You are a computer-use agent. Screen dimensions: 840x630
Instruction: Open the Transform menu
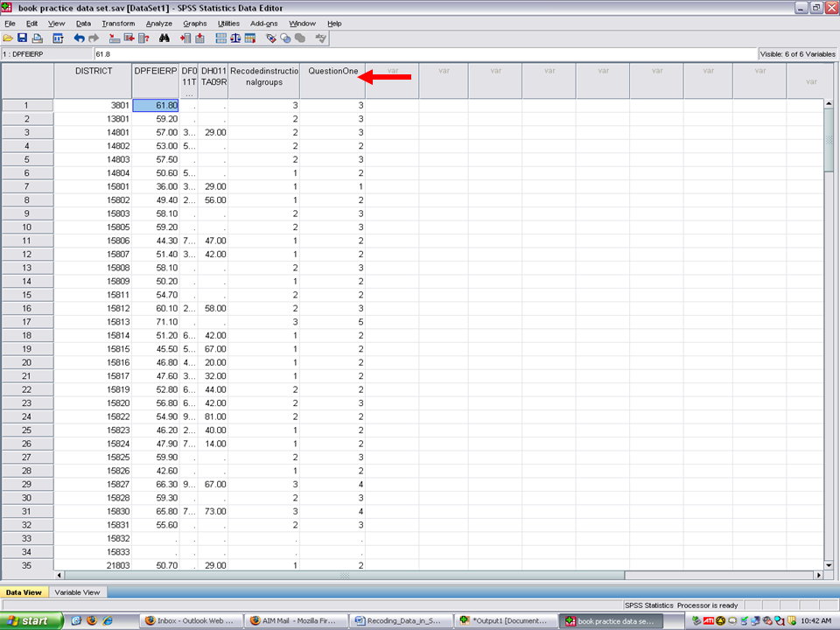[x=118, y=23]
